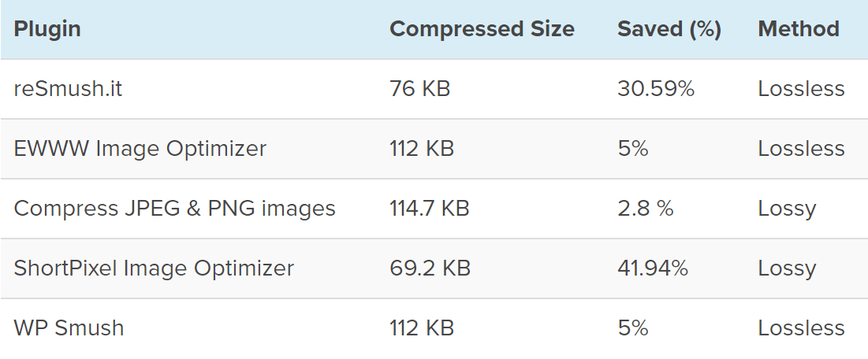
Task: Select the EWWW Image Optimizer plugin name
Action: click(x=140, y=149)
